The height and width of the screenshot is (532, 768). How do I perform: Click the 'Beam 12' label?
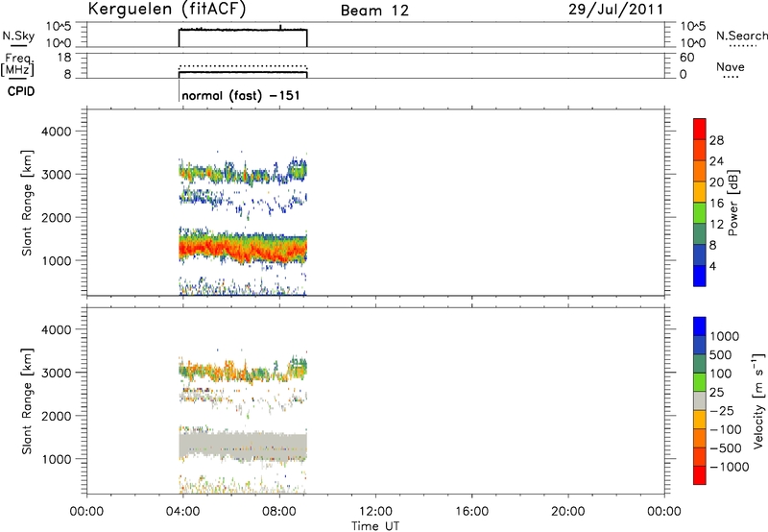(374, 11)
